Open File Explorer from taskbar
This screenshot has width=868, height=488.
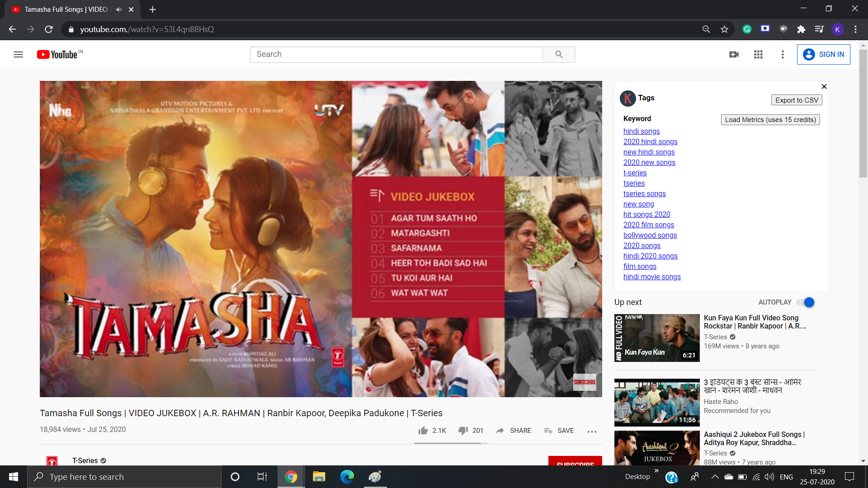tap(319, 477)
